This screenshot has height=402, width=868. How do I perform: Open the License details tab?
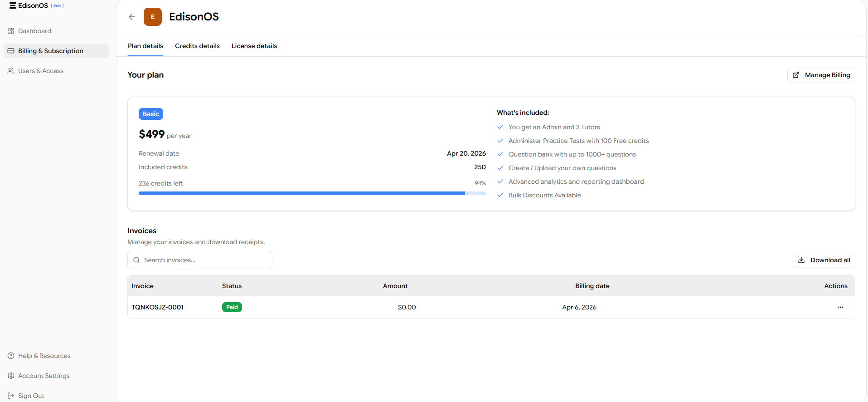pyautogui.click(x=254, y=46)
